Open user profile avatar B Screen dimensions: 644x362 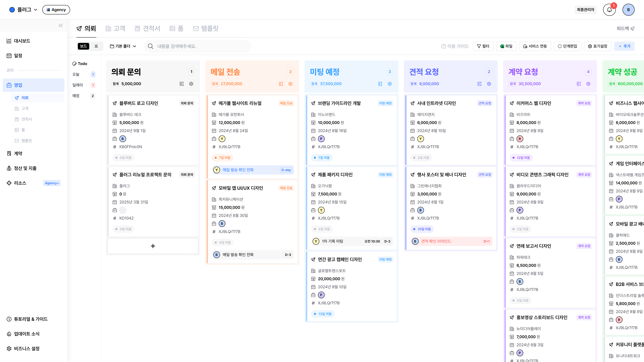point(628,10)
